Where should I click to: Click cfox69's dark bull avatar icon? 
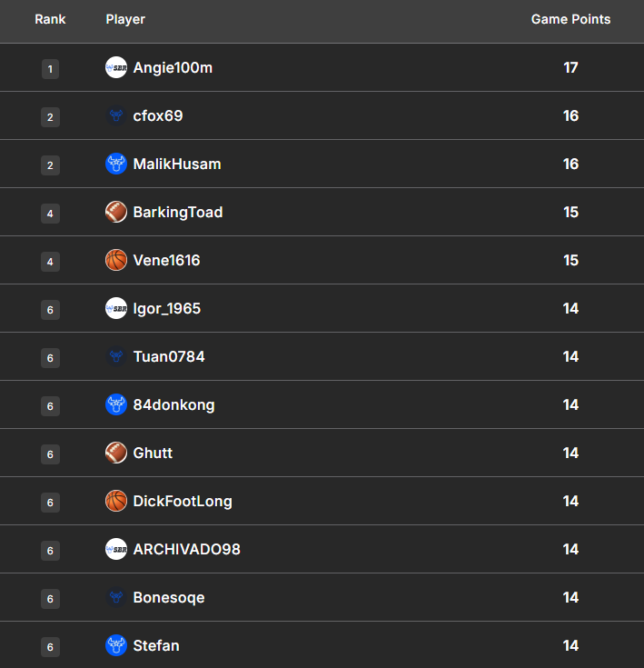[116, 115]
